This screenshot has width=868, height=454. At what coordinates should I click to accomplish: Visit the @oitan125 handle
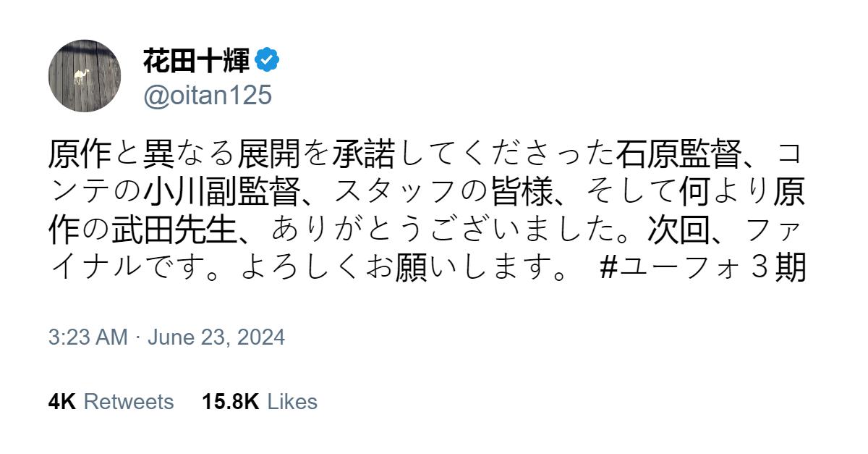(208, 95)
